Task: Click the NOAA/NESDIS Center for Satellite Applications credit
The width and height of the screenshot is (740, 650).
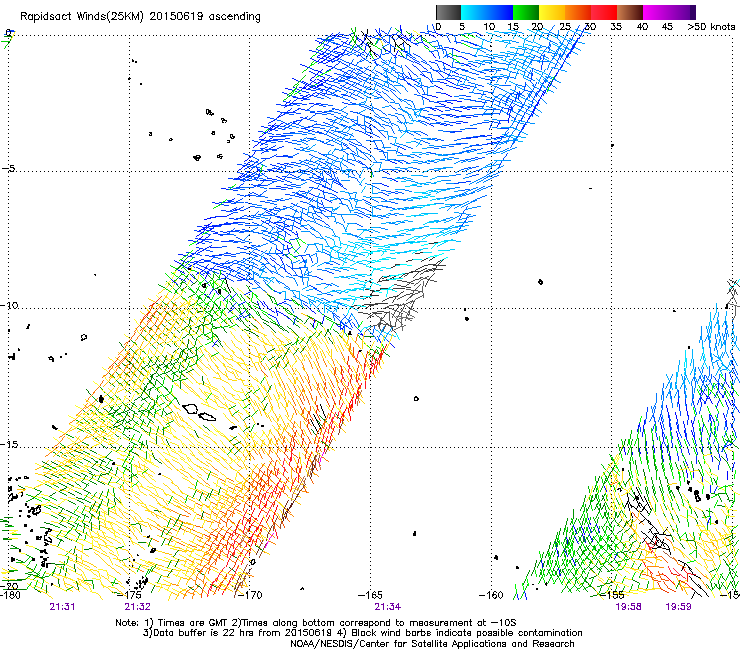Action: click(432, 644)
